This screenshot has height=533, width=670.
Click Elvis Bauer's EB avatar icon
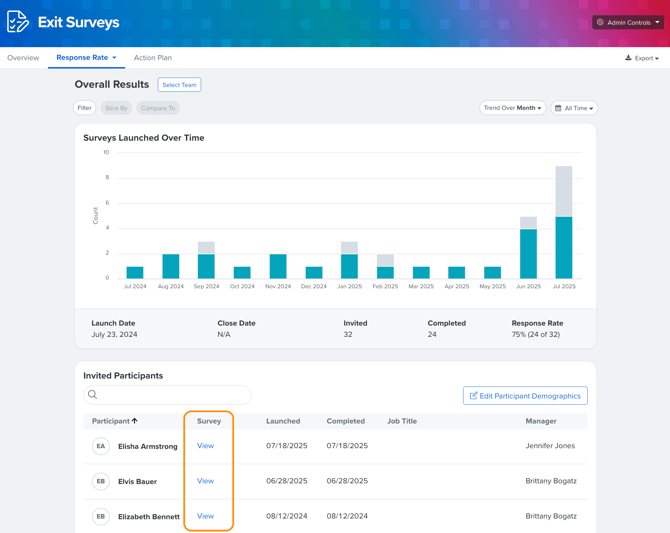pyautogui.click(x=100, y=481)
